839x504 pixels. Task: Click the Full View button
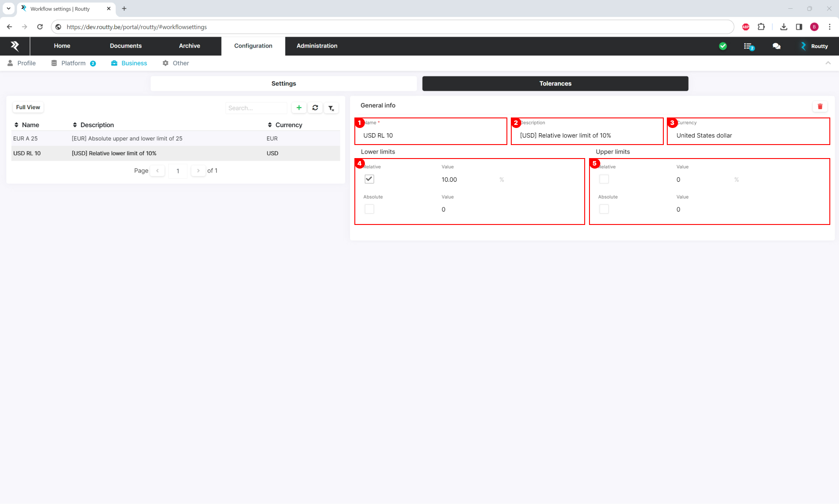tap(28, 107)
